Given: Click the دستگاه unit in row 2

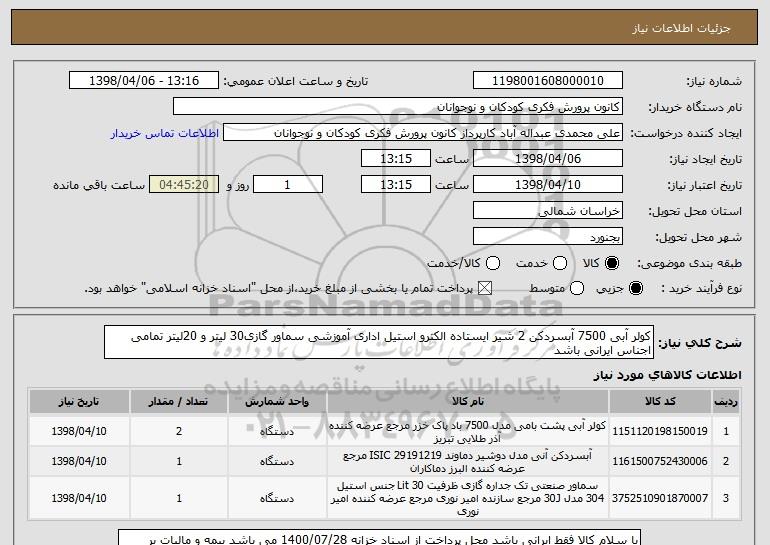Looking at the screenshot, I should coord(277,462).
